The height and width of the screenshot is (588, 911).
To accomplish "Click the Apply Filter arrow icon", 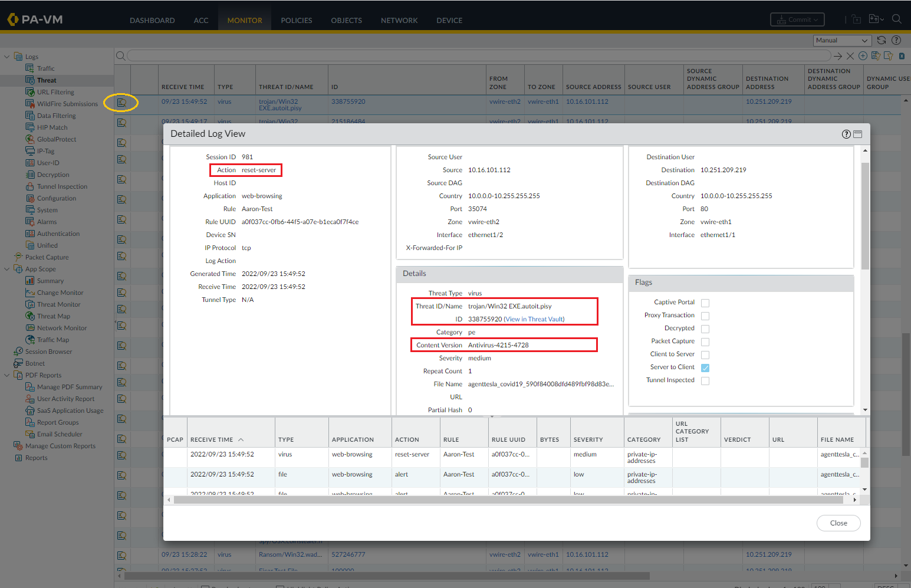I will [x=837, y=56].
